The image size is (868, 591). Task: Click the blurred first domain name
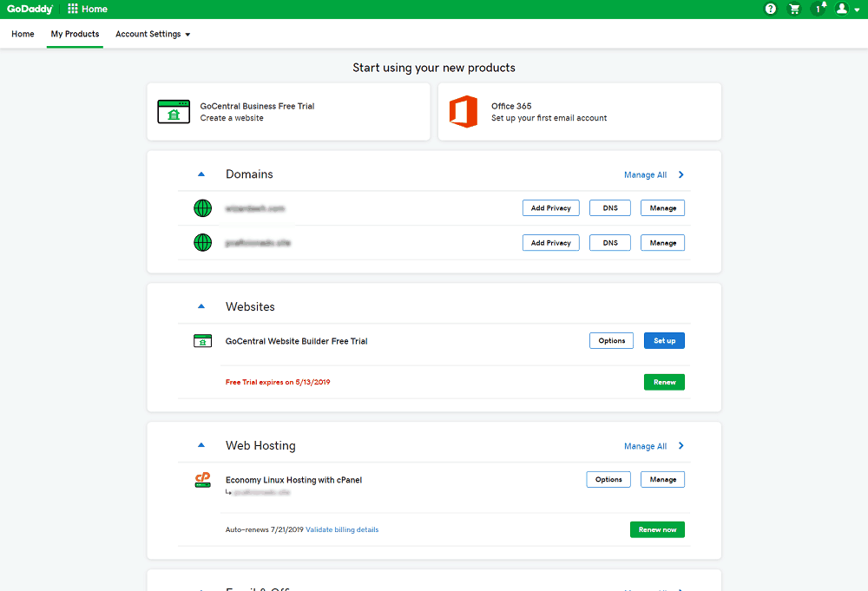point(254,208)
